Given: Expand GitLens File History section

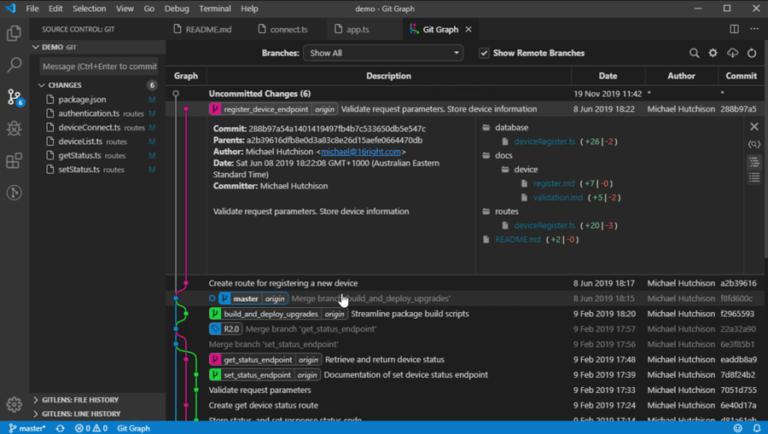Looking at the screenshot, I should click(98, 400).
